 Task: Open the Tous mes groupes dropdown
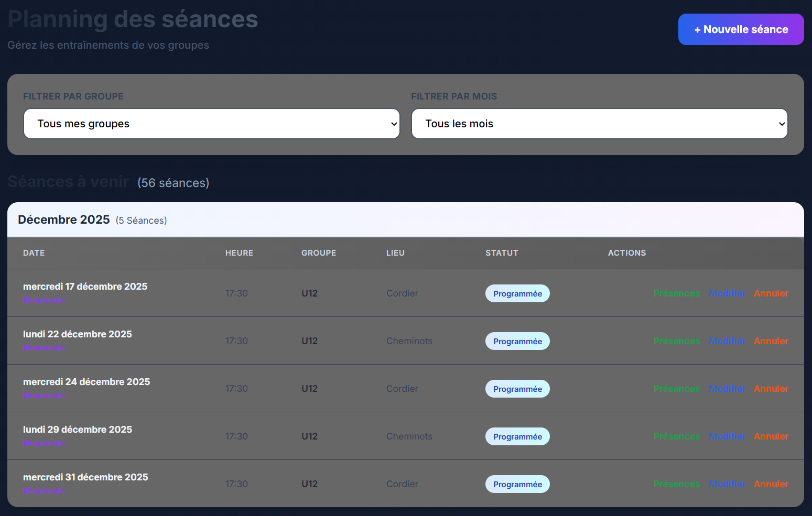click(211, 124)
